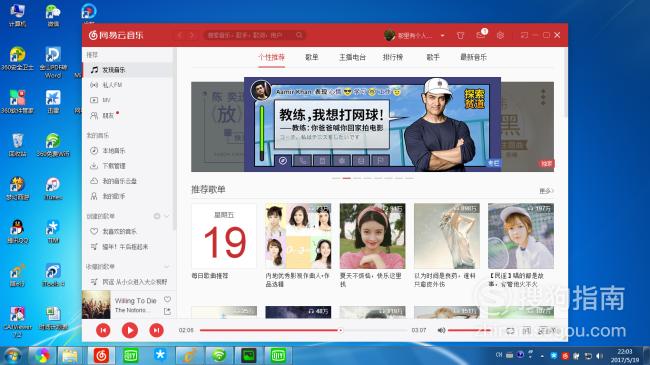
Task: Select the second banner indicator dot
Action: coord(347,178)
